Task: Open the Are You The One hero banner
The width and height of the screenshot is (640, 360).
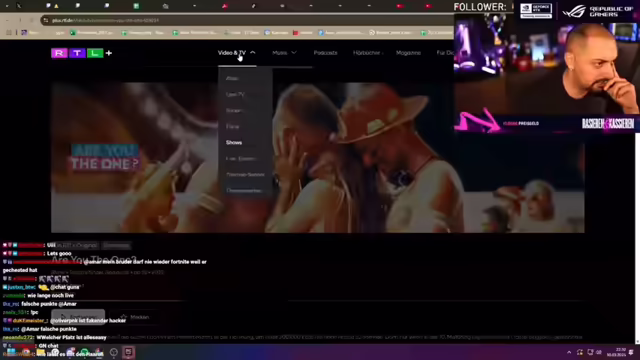Action: tap(318, 158)
